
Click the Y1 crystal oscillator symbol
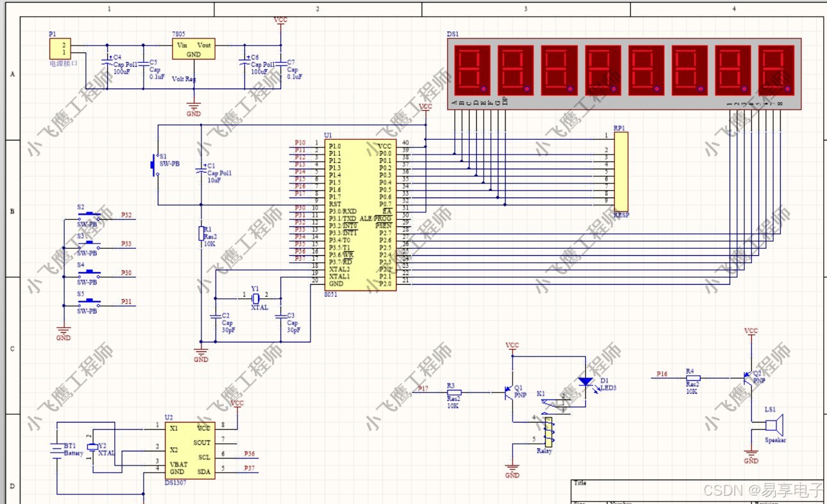pyautogui.click(x=255, y=298)
